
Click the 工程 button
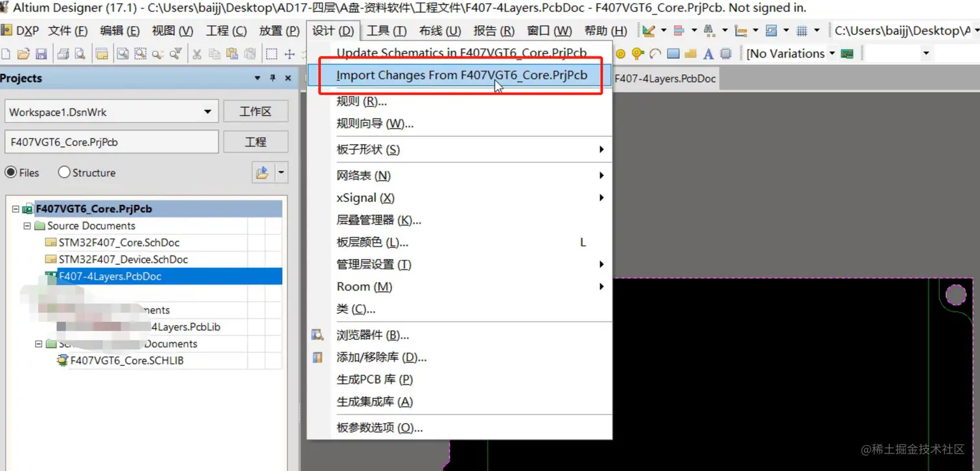point(255,141)
